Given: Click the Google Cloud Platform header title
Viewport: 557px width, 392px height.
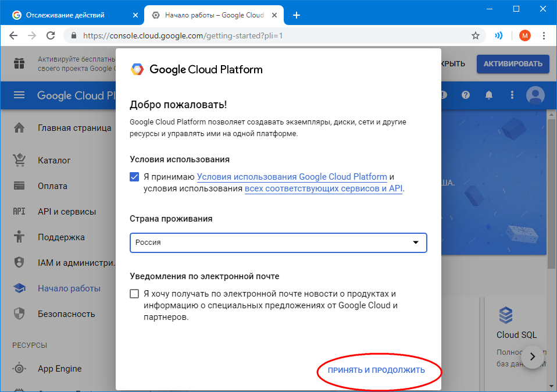Looking at the screenshot, I should tap(76, 95).
